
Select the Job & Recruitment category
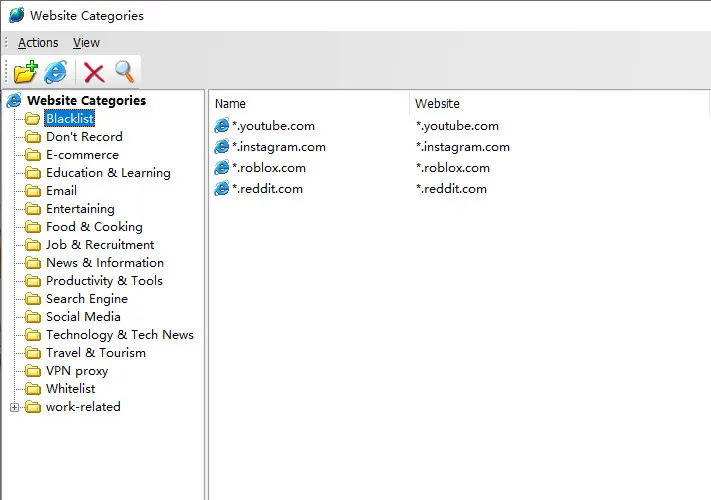[100, 245]
